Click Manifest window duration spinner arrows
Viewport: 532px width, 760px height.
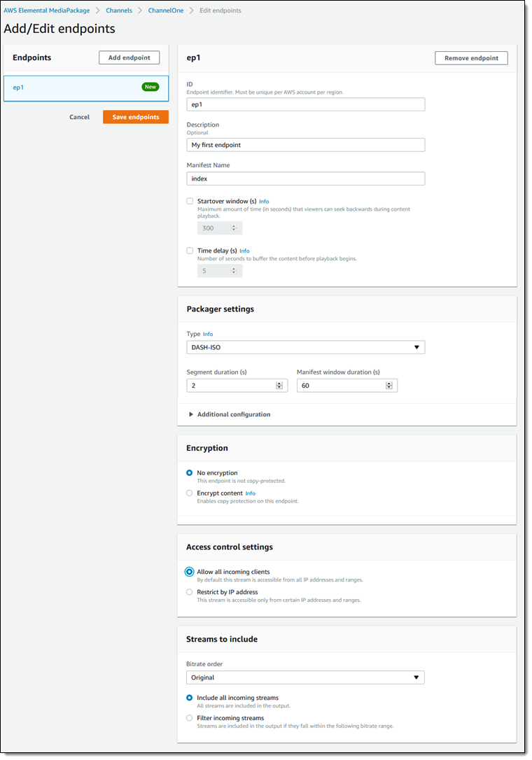(389, 386)
